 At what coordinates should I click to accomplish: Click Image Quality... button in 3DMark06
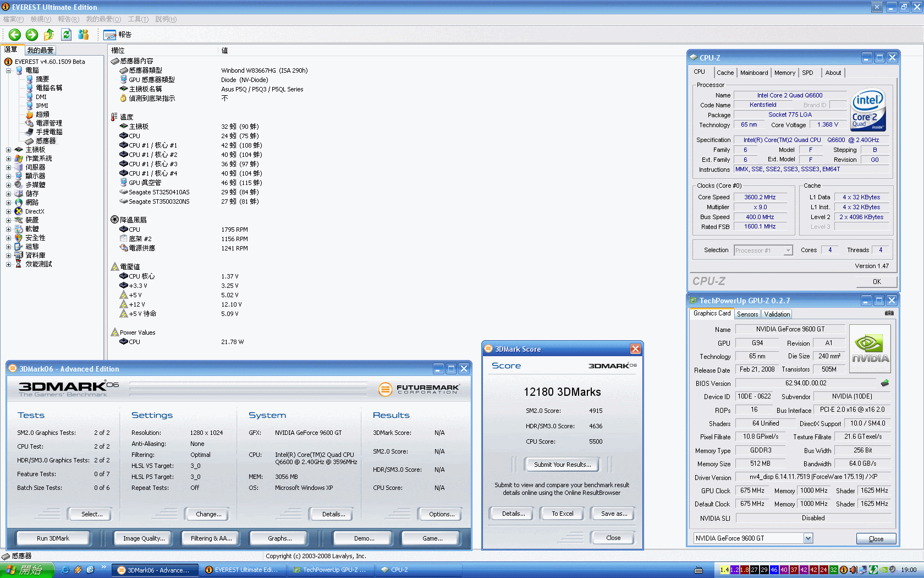click(x=144, y=538)
